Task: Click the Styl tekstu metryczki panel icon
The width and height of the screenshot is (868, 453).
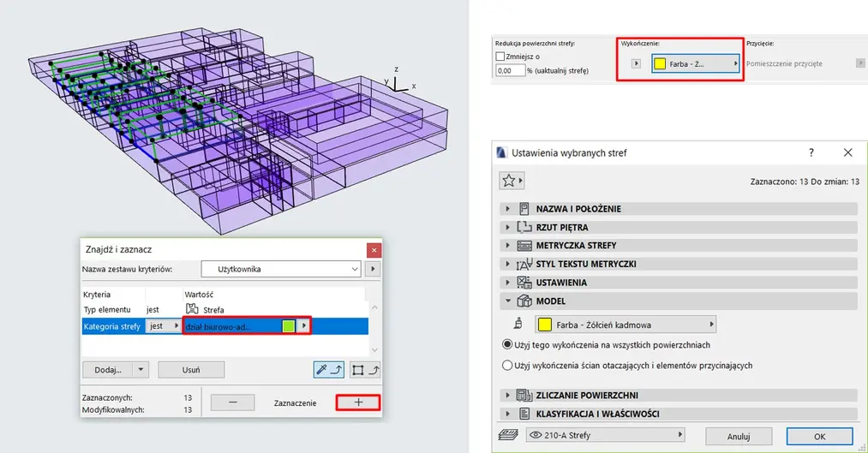Action: 524,264
